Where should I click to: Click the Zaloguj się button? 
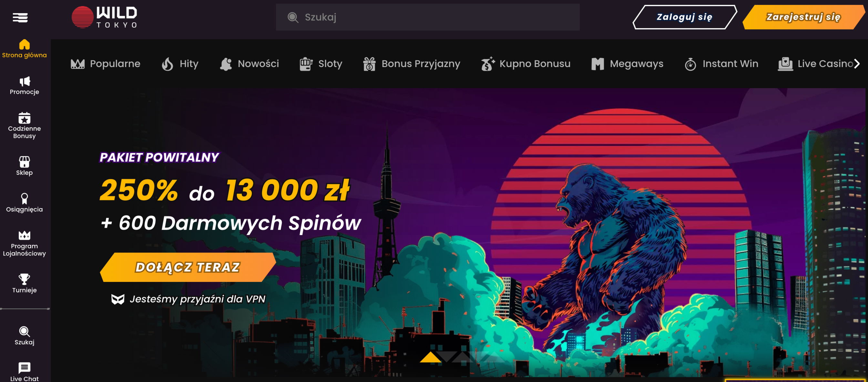tap(684, 17)
